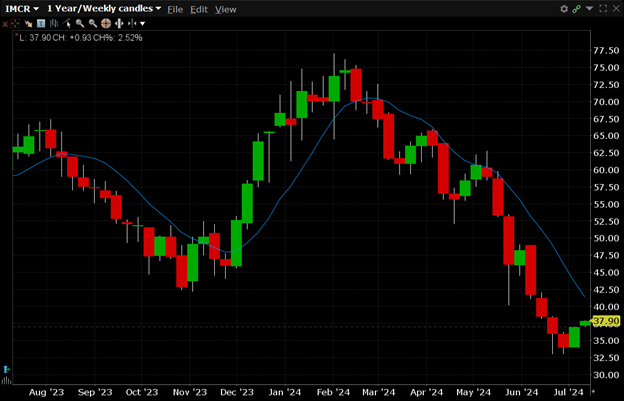Image resolution: width=624 pixels, height=401 pixels.
Task: Open the Edit menu
Action: point(199,9)
